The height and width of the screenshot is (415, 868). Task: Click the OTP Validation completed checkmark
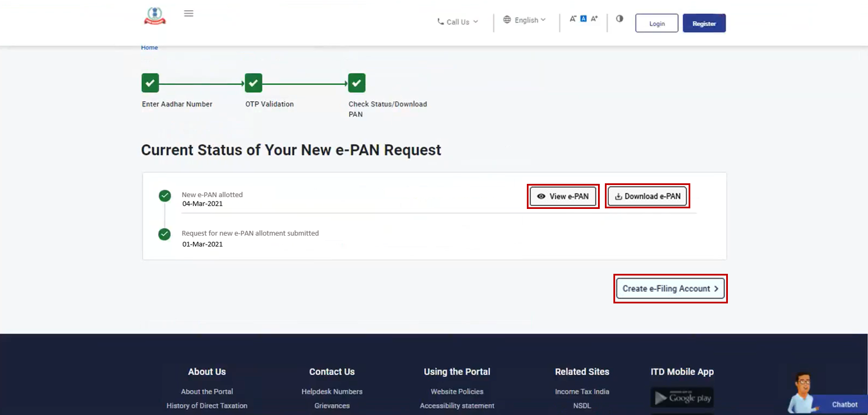(x=253, y=83)
